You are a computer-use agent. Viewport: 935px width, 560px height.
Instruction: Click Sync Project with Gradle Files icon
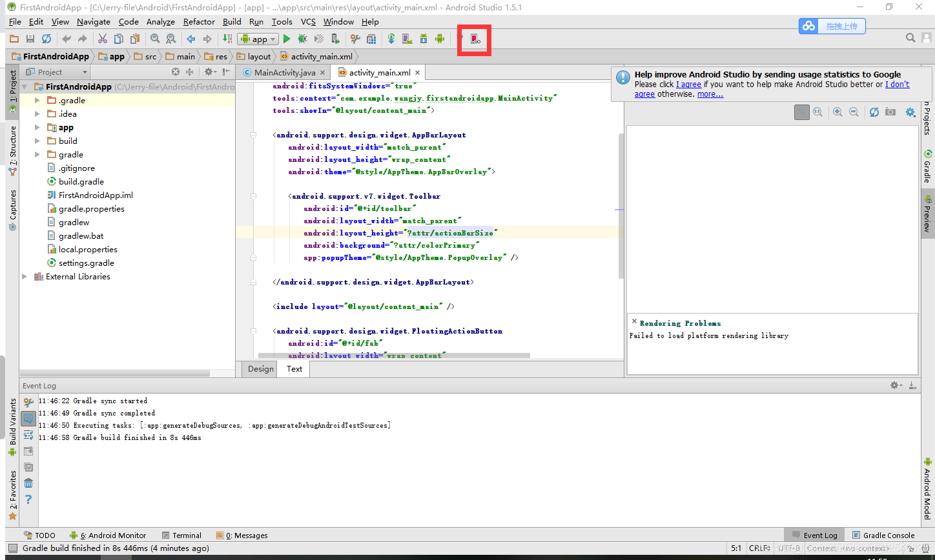[391, 39]
